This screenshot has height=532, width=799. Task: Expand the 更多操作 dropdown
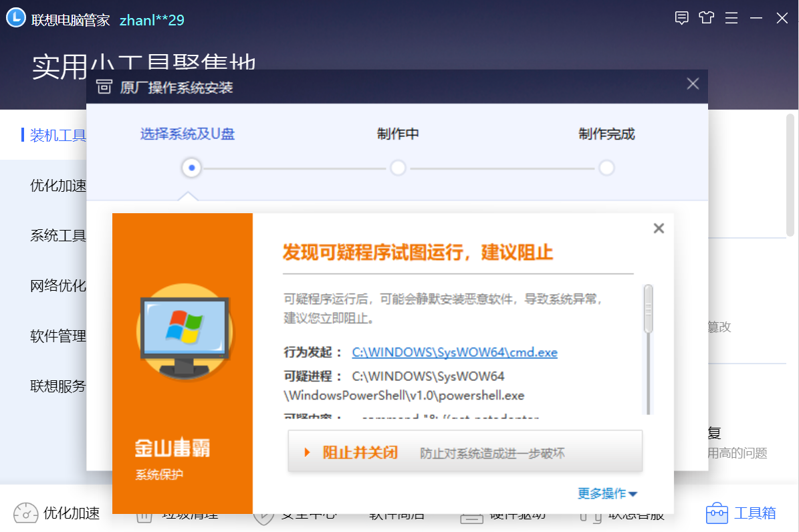[x=607, y=493]
